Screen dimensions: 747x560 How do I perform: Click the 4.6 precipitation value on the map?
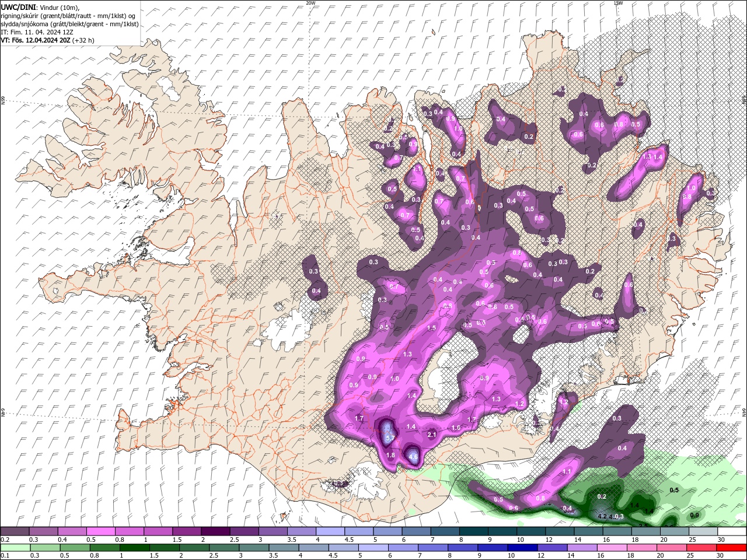pyautogui.click(x=413, y=456)
